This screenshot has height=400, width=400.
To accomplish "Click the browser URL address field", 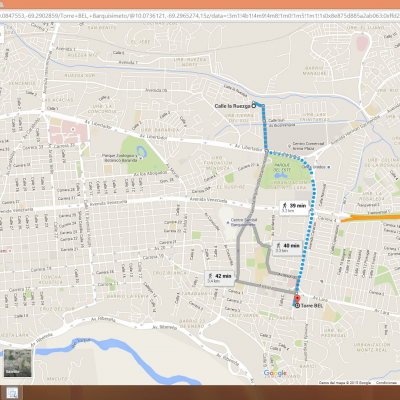I will tap(200, 15).
